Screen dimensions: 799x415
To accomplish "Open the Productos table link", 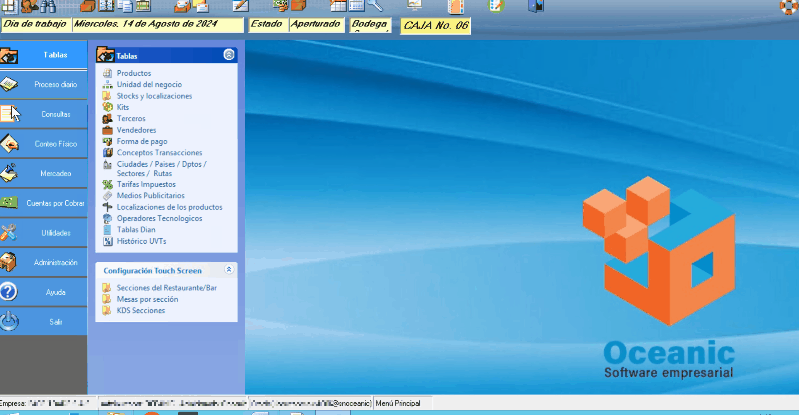I will click(x=134, y=74).
